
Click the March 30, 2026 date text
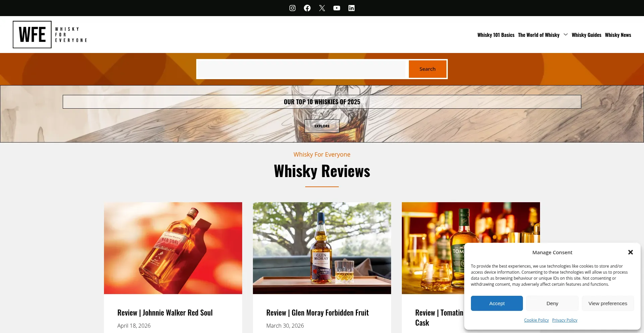(x=285, y=326)
